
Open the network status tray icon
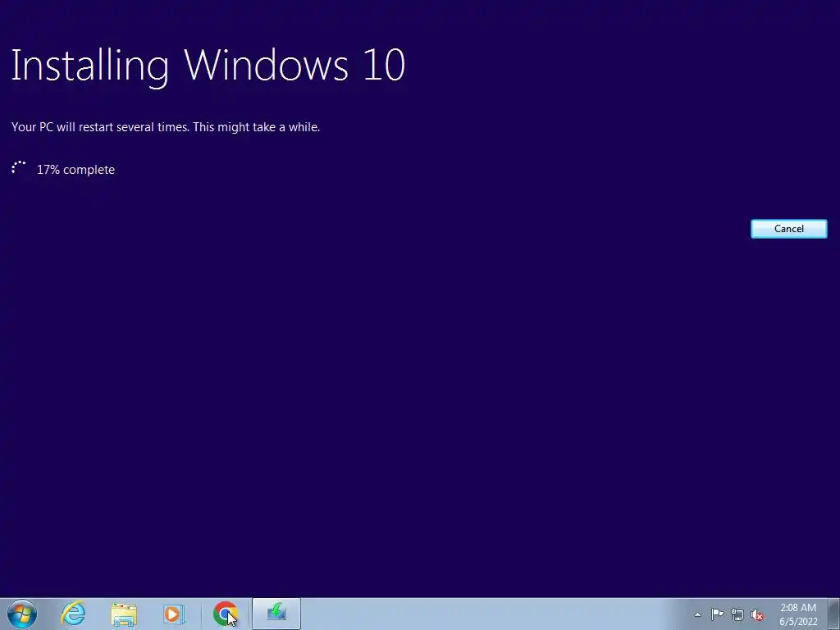point(737,614)
